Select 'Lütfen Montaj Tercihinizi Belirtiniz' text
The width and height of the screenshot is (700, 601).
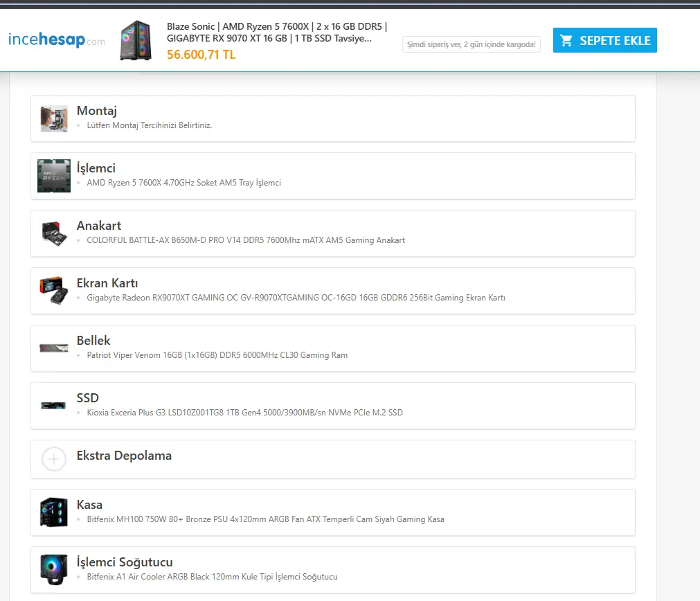pyautogui.click(x=149, y=125)
